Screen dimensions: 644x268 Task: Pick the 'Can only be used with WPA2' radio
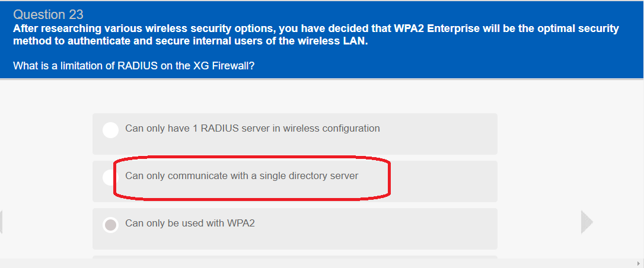click(x=111, y=225)
